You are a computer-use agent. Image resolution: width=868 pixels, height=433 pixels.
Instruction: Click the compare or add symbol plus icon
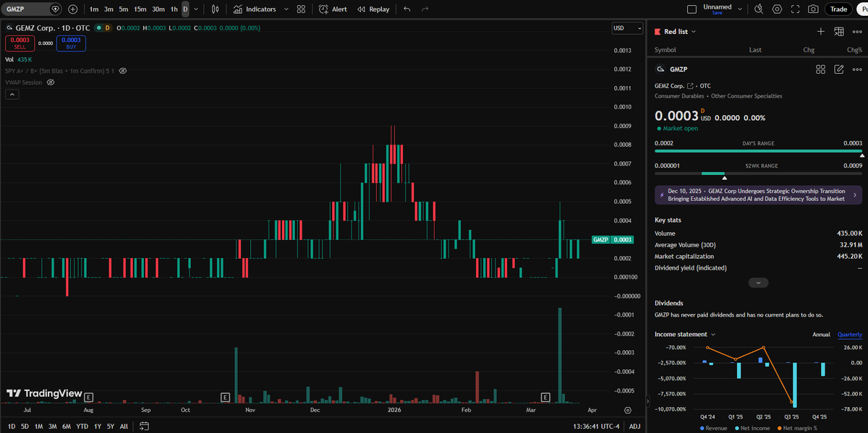point(73,9)
